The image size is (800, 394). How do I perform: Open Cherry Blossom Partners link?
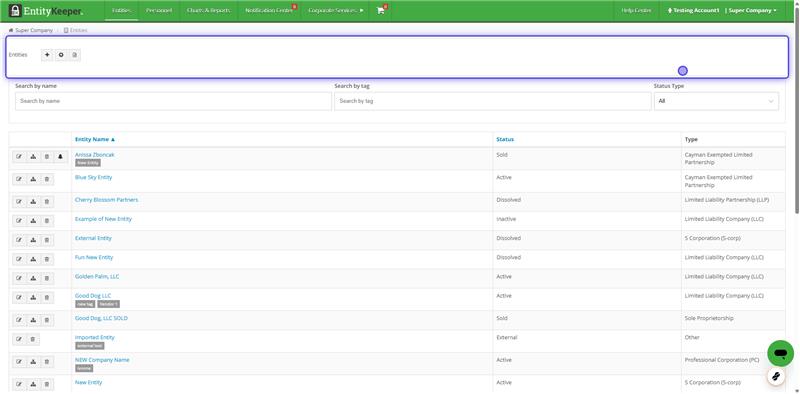[106, 200]
